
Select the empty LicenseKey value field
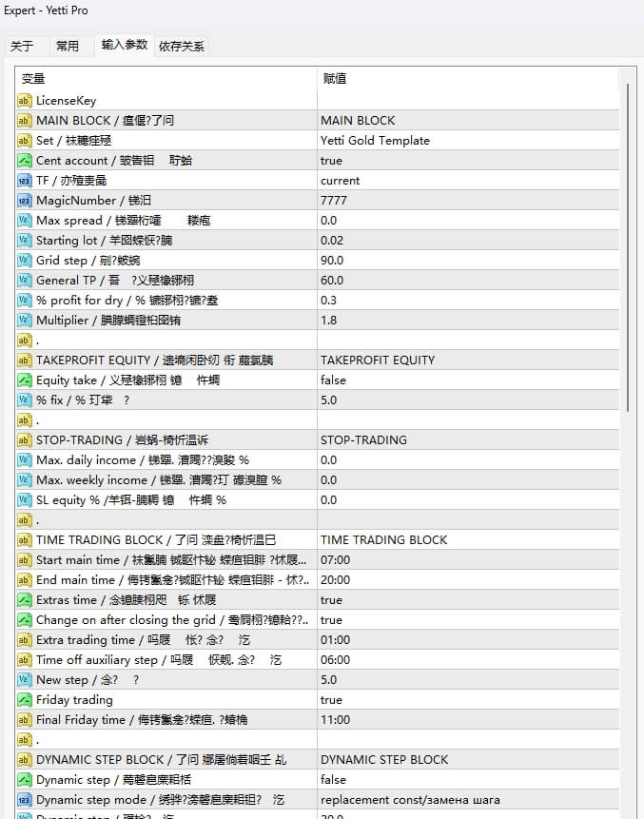[468, 100]
